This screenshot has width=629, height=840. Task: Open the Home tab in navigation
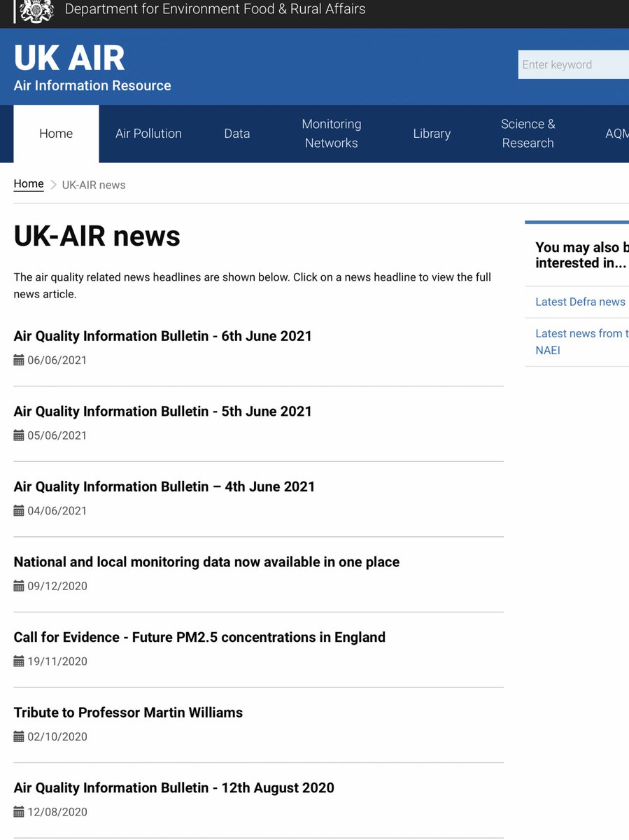tap(56, 134)
